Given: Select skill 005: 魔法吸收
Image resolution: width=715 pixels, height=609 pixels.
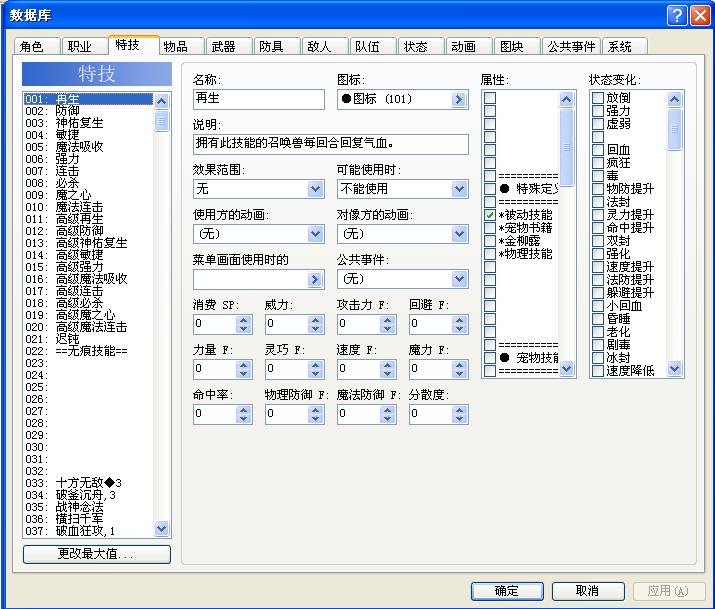Looking at the screenshot, I should pos(88,147).
